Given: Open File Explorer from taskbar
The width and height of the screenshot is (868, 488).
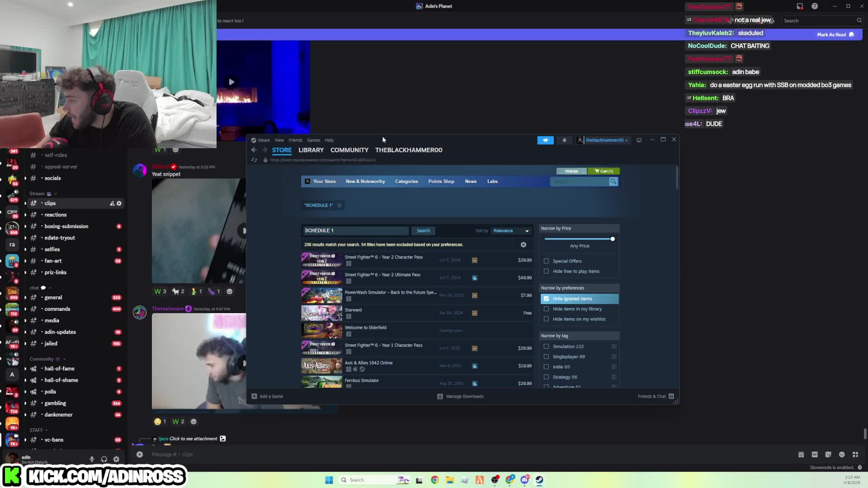Looking at the screenshot, I should click(x=449, y=480).
